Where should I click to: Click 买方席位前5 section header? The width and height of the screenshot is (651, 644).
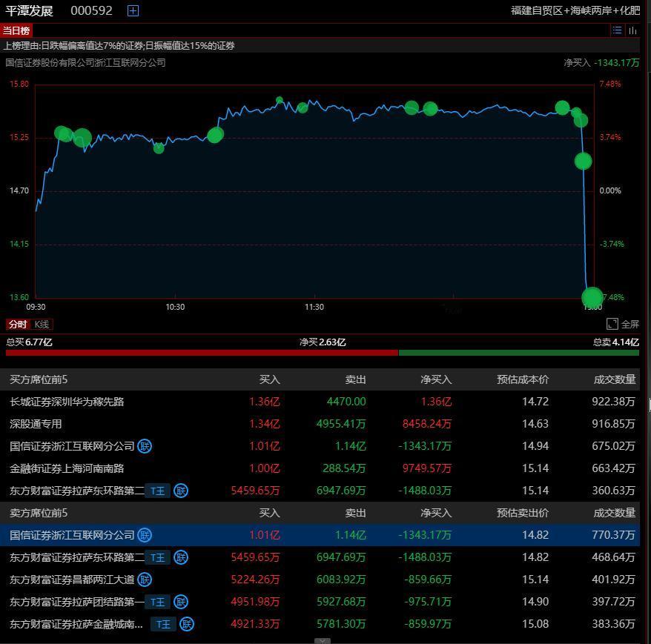tap(39, 379)
